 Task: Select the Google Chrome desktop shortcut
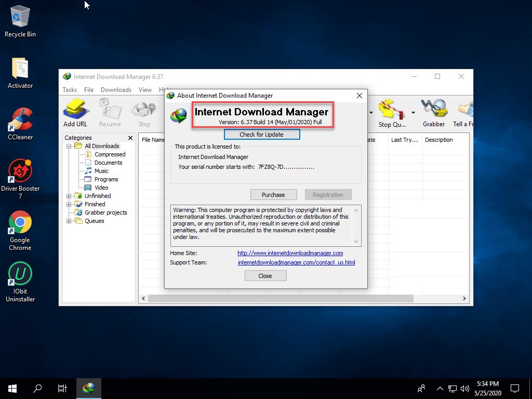point(20,231)
